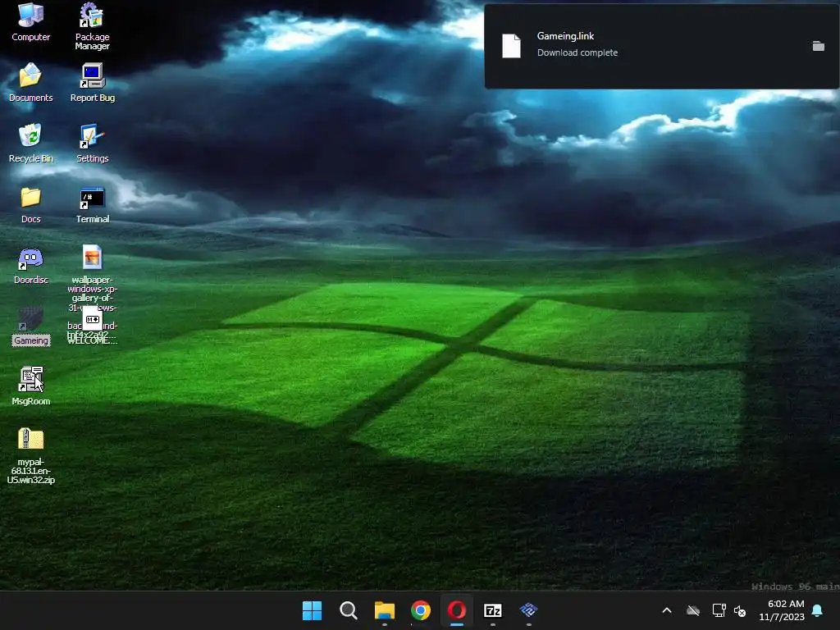840x630 pixels.
Task: Open the Recycle Bin
Action: click(x=30, y=143)
